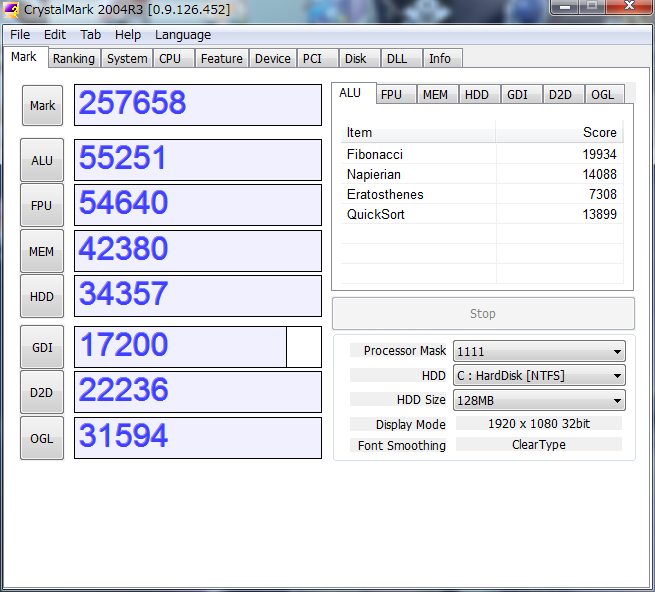Screen dimensions: 655x592
Task: Launch the HDD benchmark button
Action: click(x=42, y=296)
